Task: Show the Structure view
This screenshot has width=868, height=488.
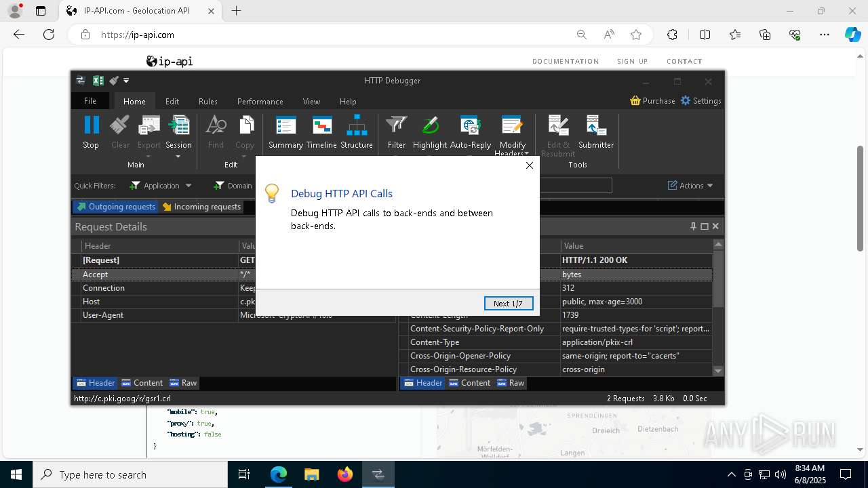Action: point(357,132)
